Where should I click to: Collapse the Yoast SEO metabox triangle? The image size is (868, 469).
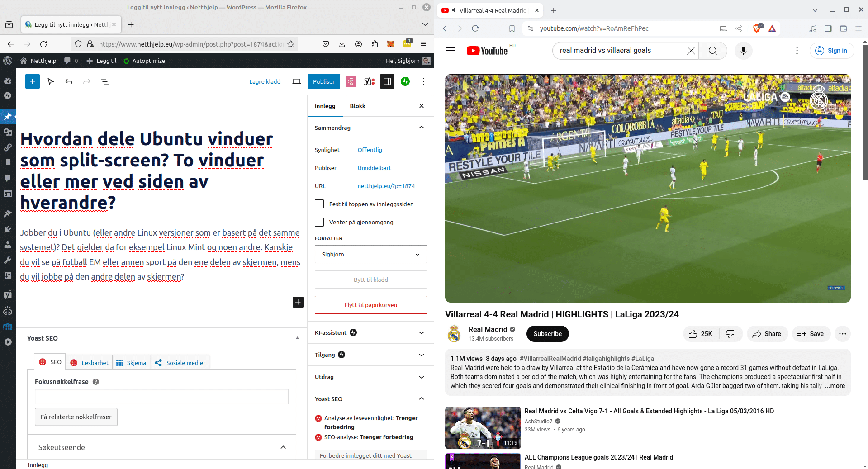point(297,338)
